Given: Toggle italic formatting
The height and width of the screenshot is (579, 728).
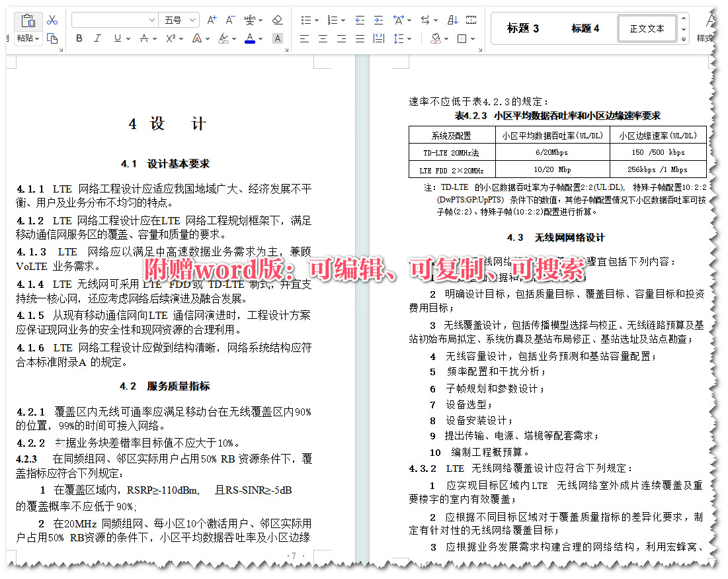Looking at the screenshot, I should (x=97, y=39).
